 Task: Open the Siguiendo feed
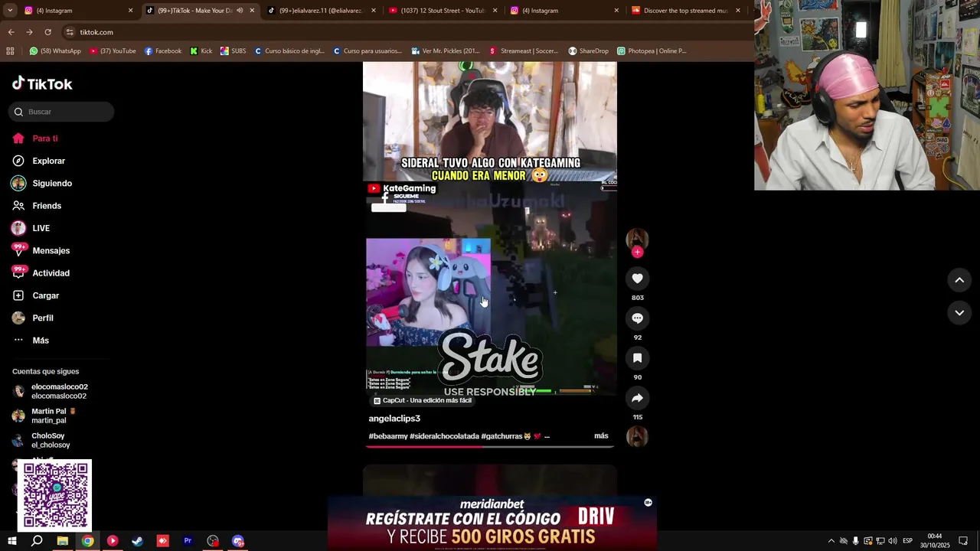(52, 184)
